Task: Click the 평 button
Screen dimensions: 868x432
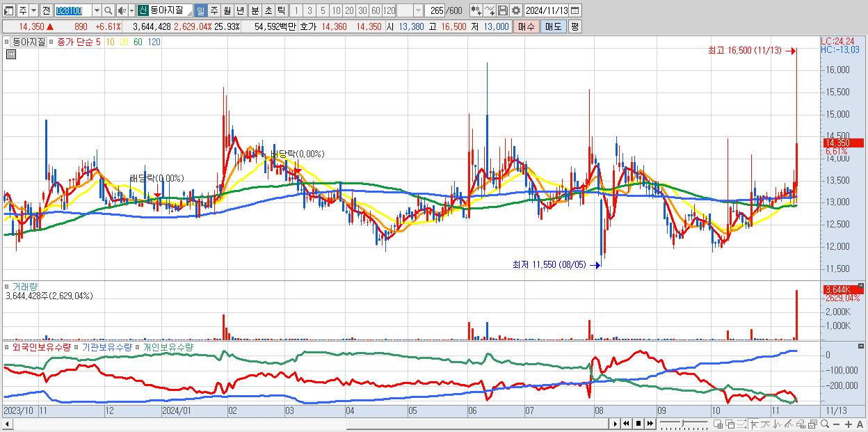Action: (574, 26)
